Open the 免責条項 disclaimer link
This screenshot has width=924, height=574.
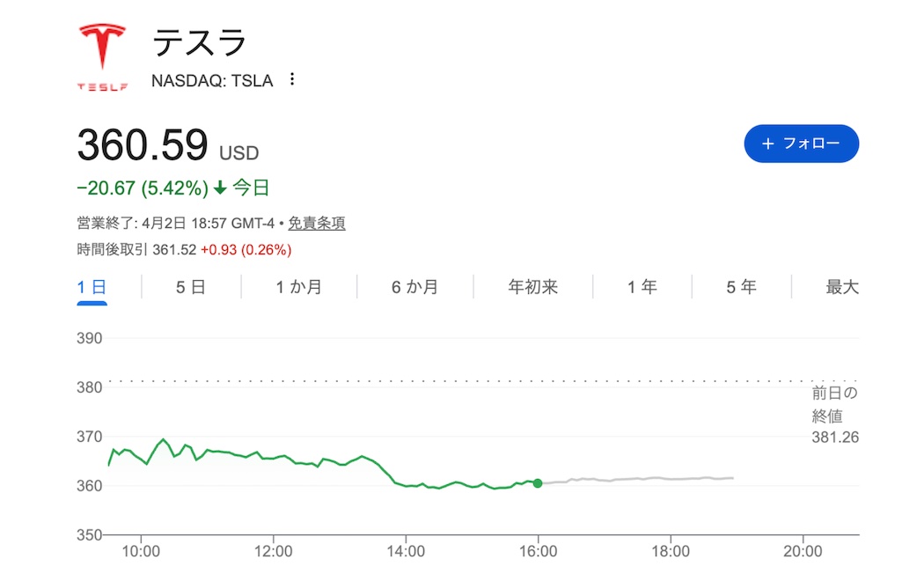click(x=317, y=223)
